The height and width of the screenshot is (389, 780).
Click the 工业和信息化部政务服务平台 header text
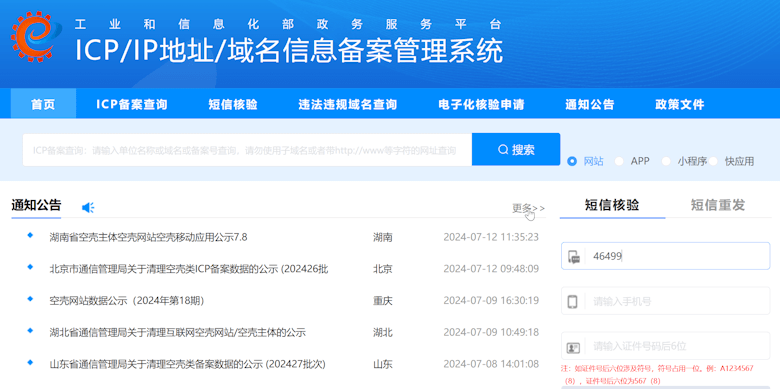(x=288, y=23)
